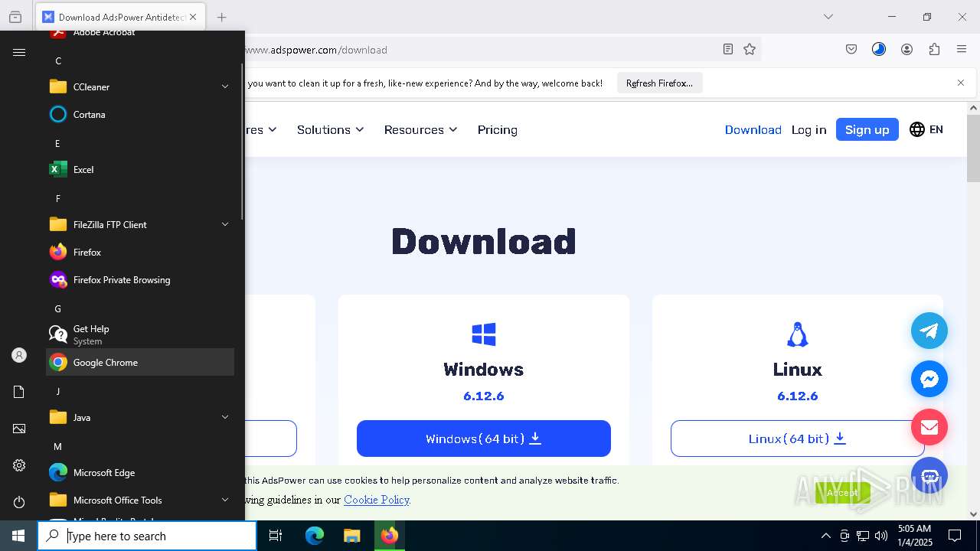
Task: Open the Cookie Policy link
Action: (x=377, y=500)
